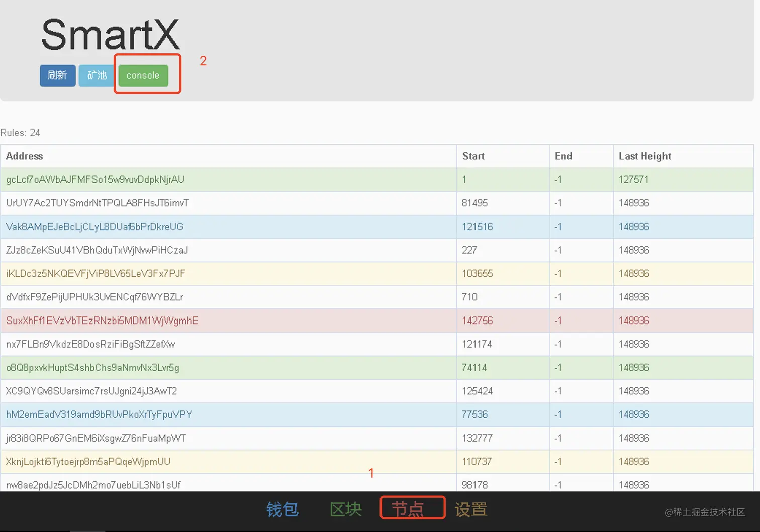760x532 pixels.
Task: Select address beginning nw8ae2pdJz5
Action: click(x=93, y=485)
